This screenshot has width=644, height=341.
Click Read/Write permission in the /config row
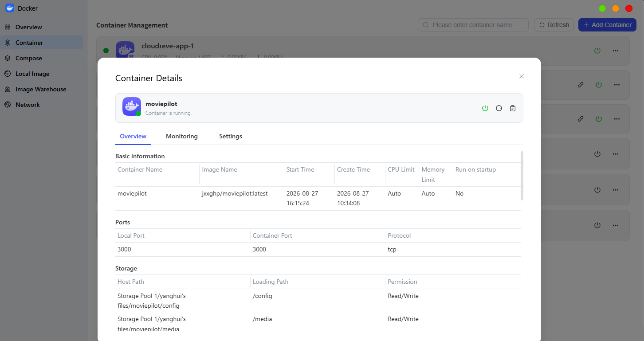click(x=403, y=296)
